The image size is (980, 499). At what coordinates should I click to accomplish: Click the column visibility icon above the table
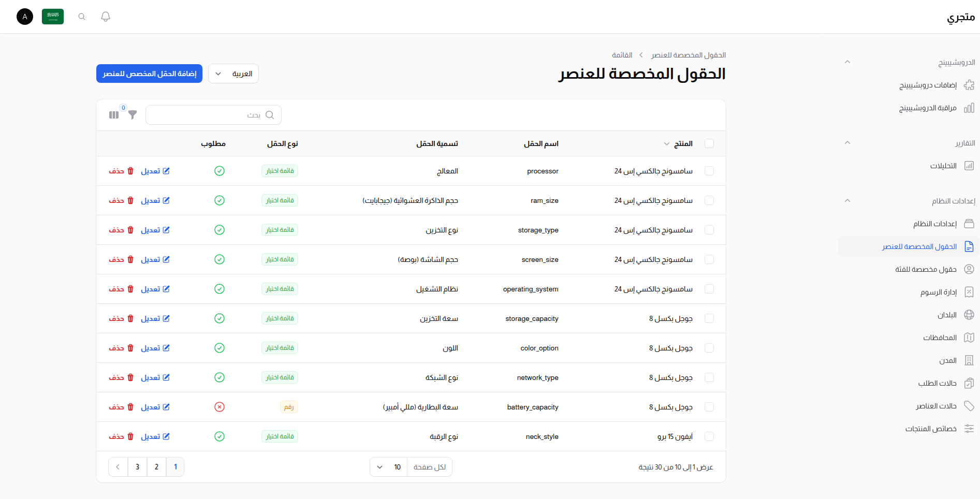point(113,114)
